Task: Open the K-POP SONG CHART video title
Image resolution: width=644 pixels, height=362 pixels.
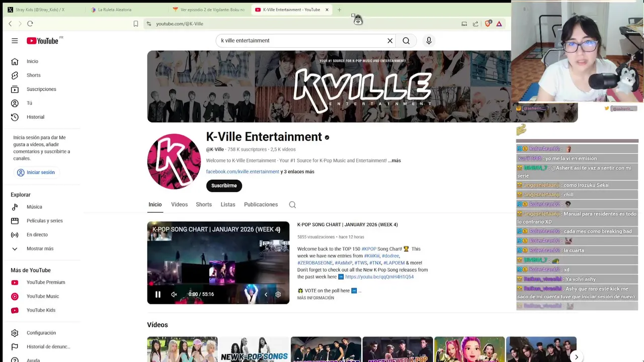Action: pyautogui.click(x=347, y=225)
